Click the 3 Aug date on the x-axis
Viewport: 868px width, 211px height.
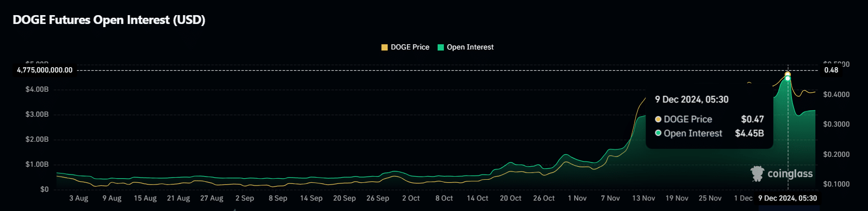[79, 198]
